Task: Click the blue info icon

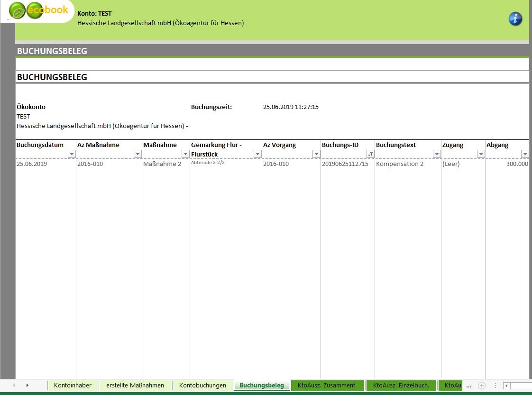Action: click(x=515, y=19)
